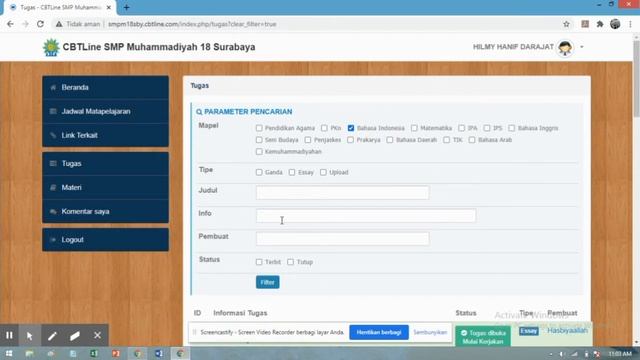This screenshot has height=360, width=640.
Task: Tick the Upload type checkbox
Action: pyautogui.click(x=323, y=173)
